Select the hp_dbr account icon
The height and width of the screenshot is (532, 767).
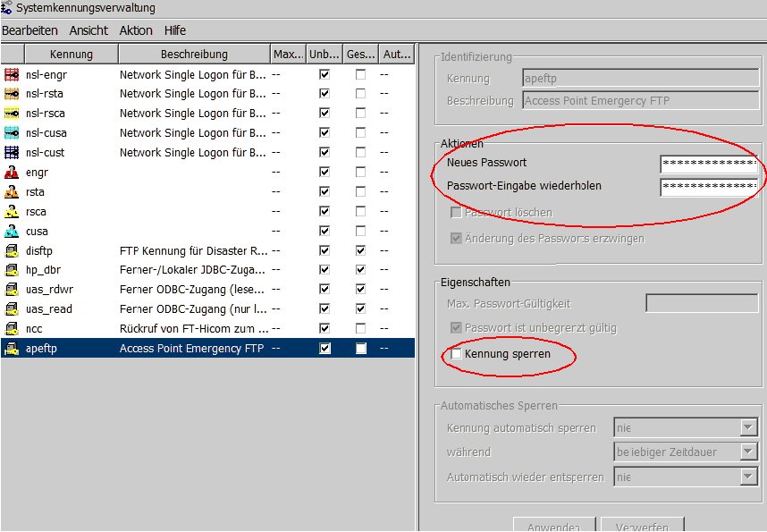pyautogui.click(x=12, y=270)
